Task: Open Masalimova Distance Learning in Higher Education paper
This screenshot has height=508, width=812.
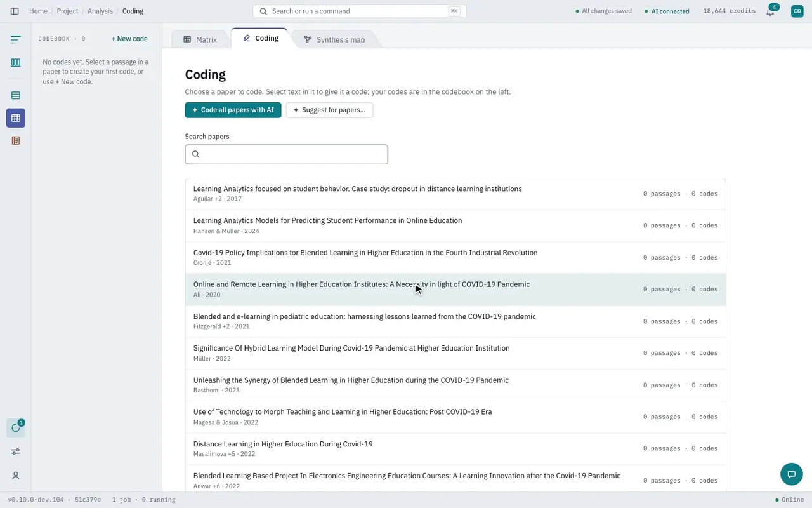Action: (x=455, y=449)
